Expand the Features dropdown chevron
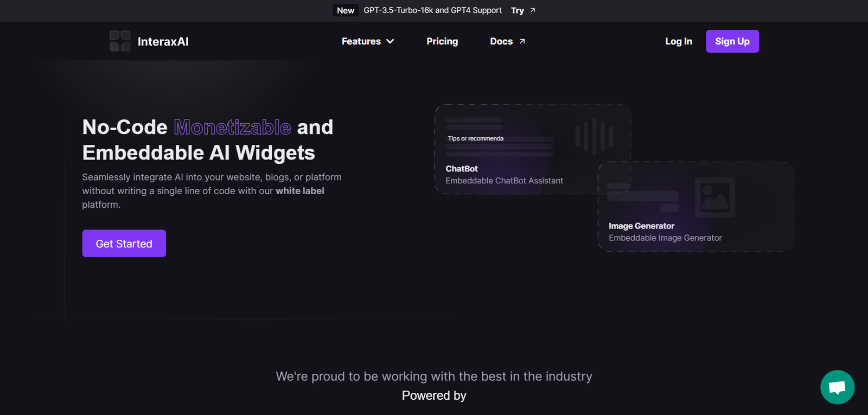 390,41
